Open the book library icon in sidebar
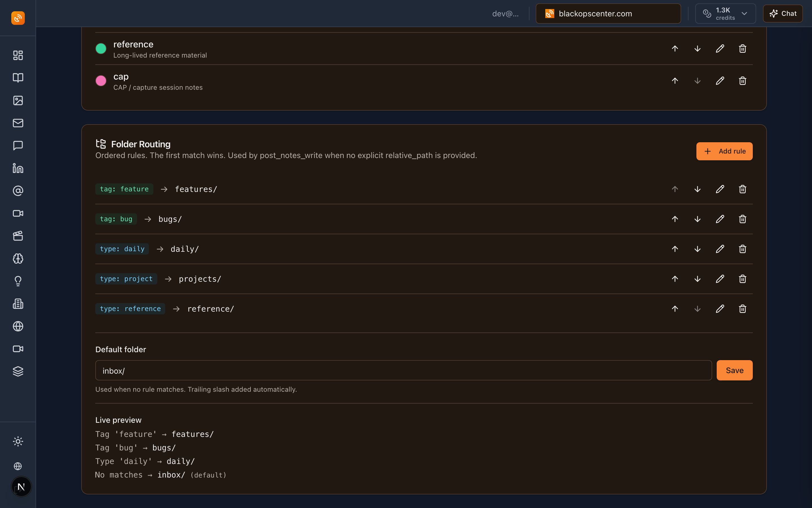 [x=18, y=78]
